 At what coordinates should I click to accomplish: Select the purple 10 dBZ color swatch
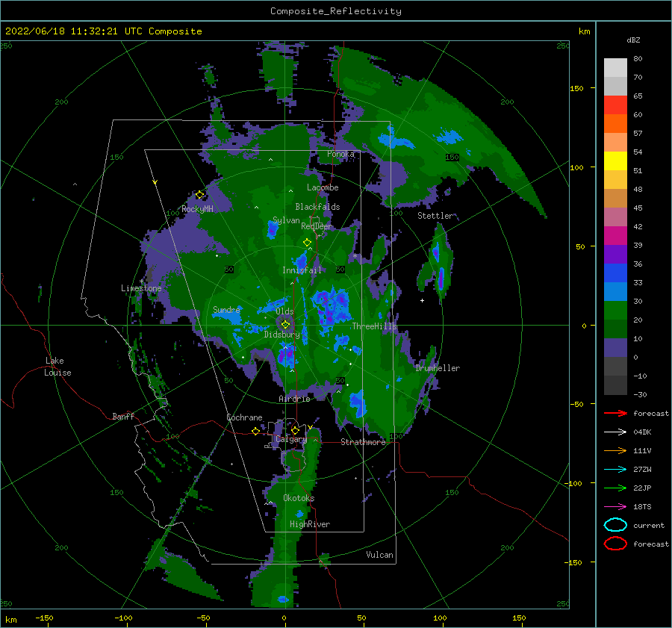pyautogui.click(x=615, y=348)
